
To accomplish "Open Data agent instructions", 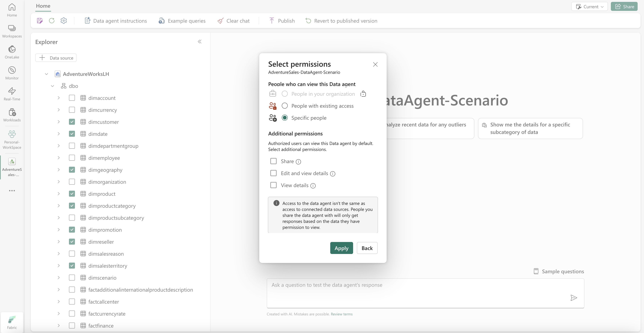I will pos(116,21).
